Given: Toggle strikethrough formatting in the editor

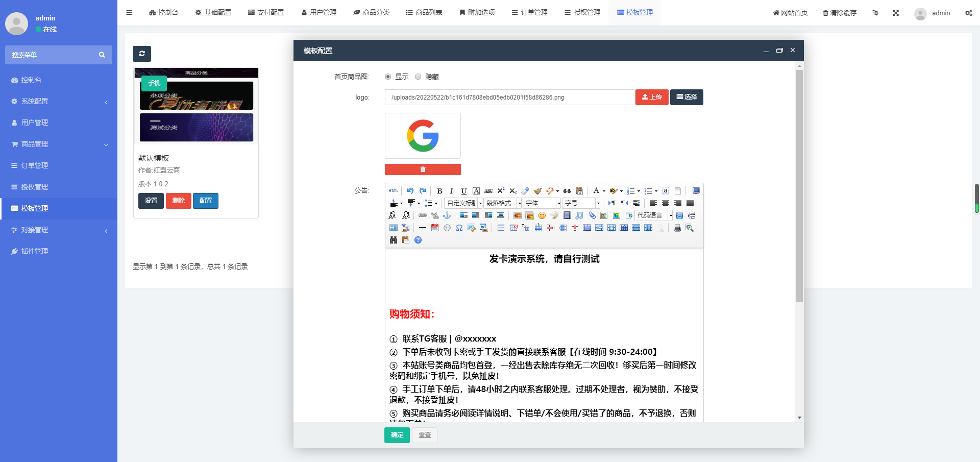Looking at the screenshot, I should click(x=488, y=191).
